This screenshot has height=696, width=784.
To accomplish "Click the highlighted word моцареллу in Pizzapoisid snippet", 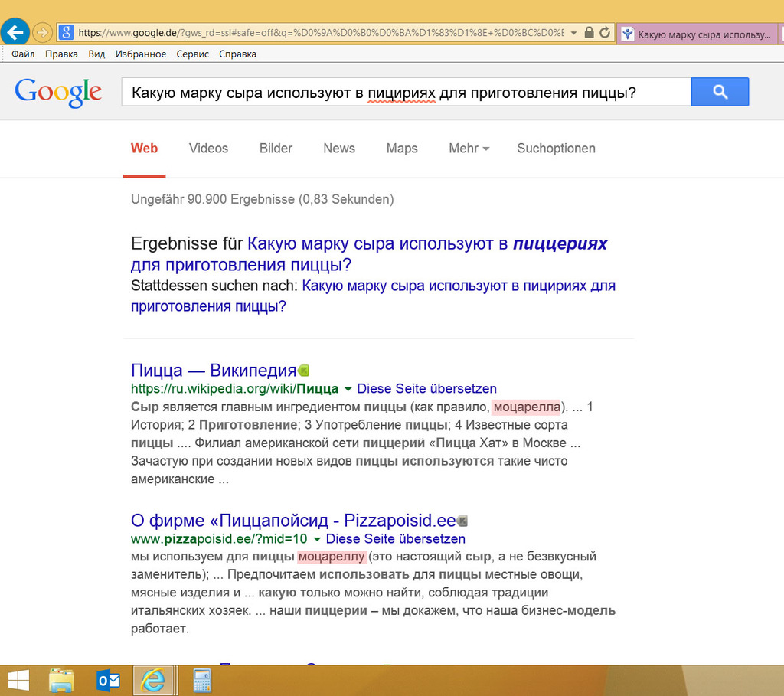I will tap(332, 557).
